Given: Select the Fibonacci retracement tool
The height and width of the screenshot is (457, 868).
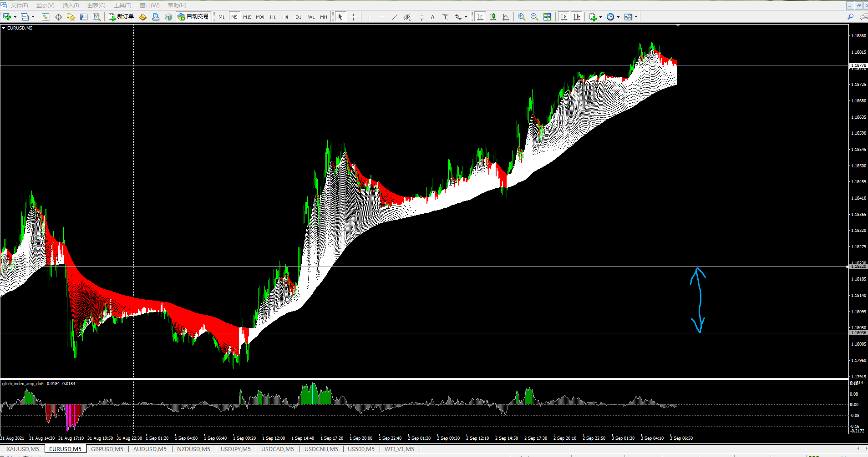Looking at the screenshot, I should (x=420, y=17).
